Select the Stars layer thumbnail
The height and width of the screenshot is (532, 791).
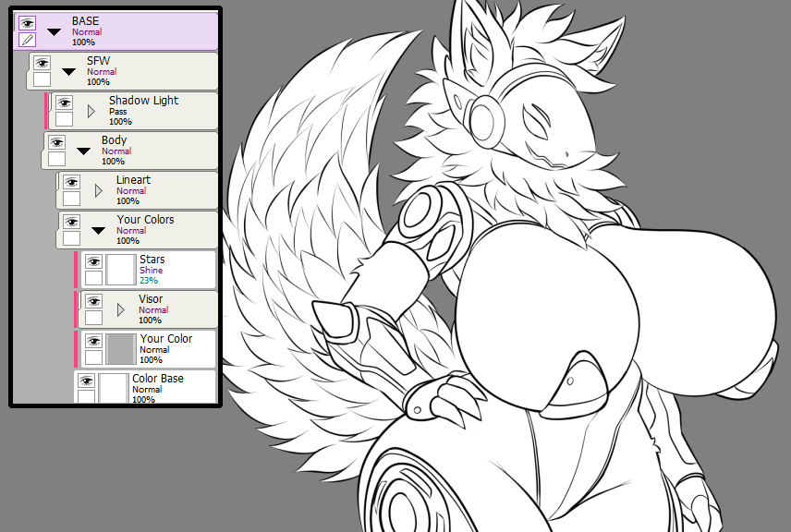pos(120,270)
